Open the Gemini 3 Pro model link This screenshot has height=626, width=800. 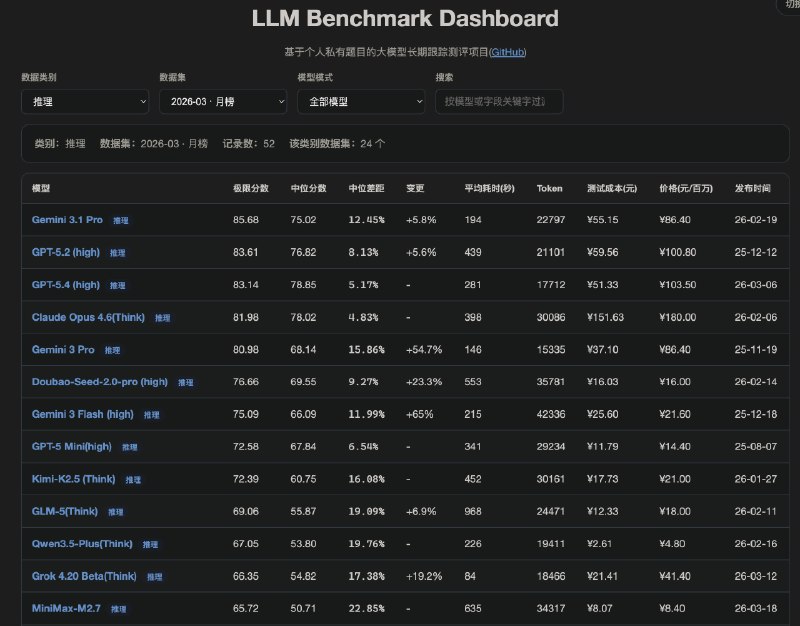(x=63, y=349)
